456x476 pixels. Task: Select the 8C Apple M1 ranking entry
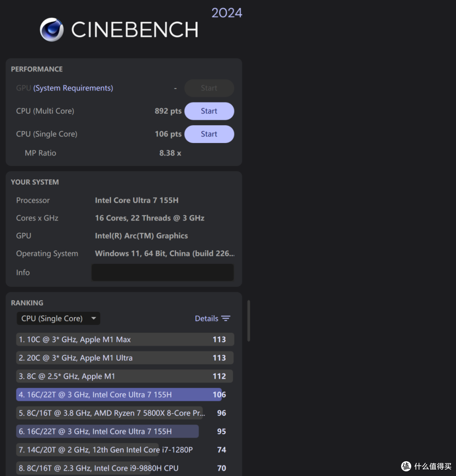(125, 376)
